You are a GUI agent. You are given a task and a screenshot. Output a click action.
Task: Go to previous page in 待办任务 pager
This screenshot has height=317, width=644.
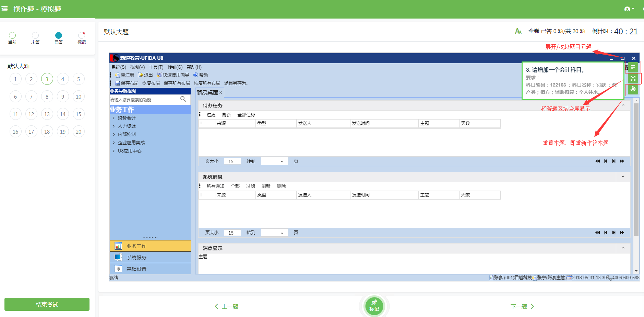coord(606,161)
